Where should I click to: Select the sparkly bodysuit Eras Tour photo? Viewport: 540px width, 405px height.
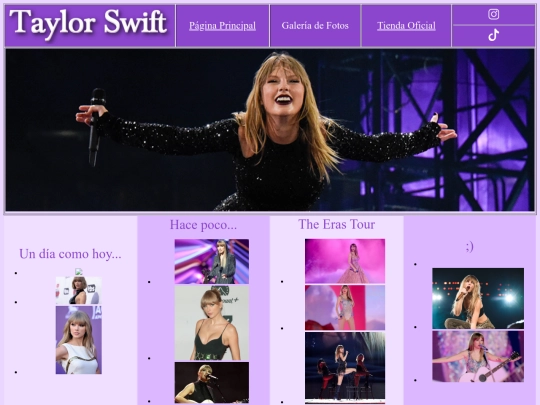(x=345, y=307)
